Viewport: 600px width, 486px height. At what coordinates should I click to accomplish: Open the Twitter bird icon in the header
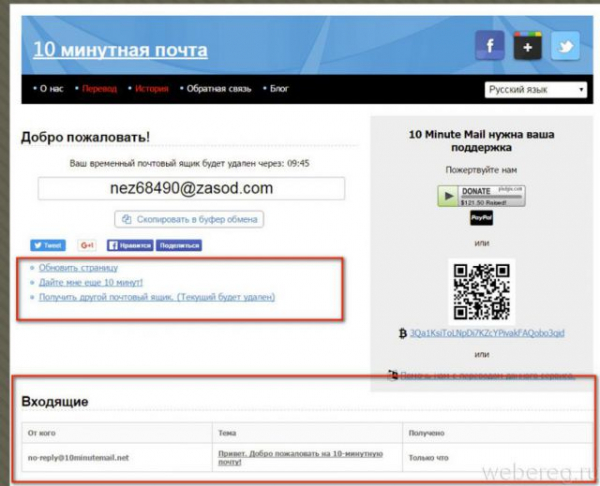tap(565, 46)
